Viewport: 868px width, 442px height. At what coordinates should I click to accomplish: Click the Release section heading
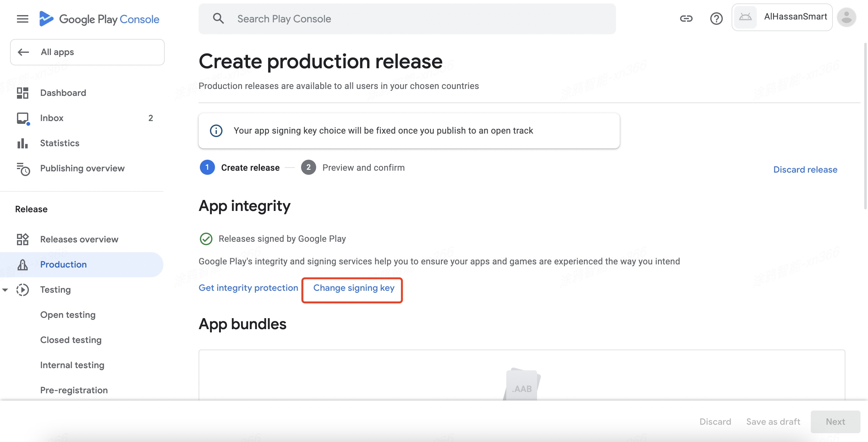click(x=31, y=209)
